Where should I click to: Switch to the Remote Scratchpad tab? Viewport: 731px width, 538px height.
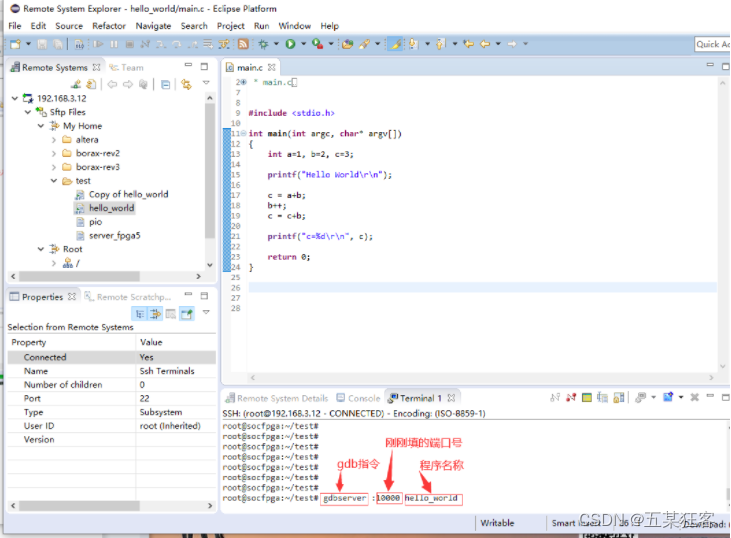click(128, 297)
